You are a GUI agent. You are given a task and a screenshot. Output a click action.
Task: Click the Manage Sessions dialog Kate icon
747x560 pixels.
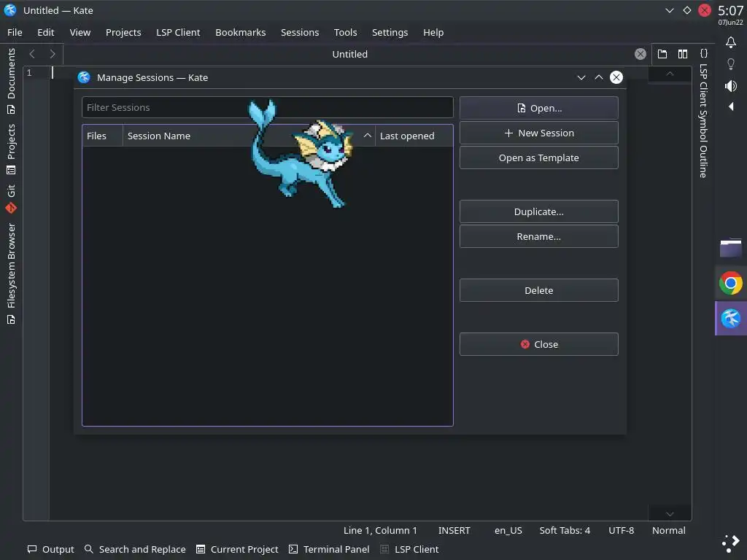pos(85,77)
